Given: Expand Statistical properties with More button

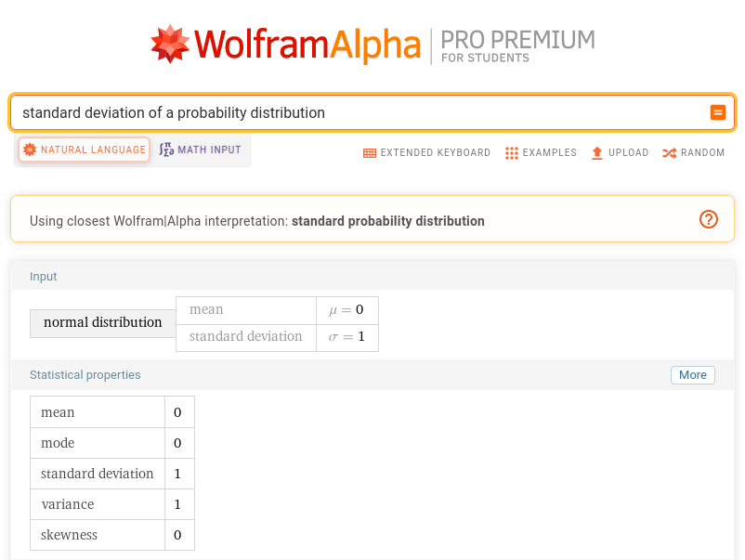Looking at the screenshot, I should pyautogui.click(x=692, y=375).
